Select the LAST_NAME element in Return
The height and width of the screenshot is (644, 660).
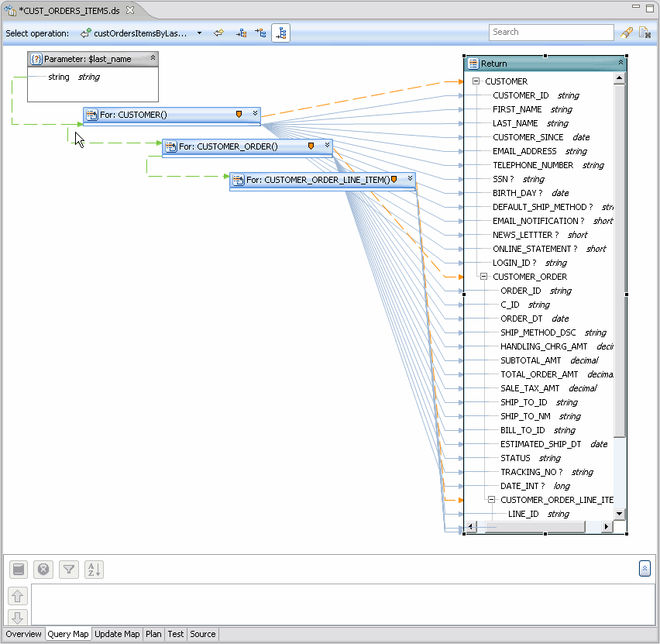point(514,123)
